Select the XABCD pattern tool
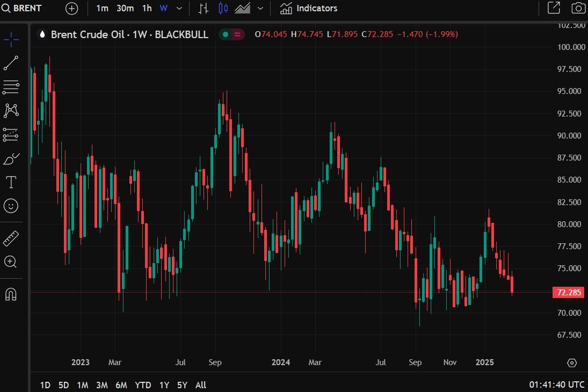The width and height of the screenshot is (588, 392). [11, 111]
